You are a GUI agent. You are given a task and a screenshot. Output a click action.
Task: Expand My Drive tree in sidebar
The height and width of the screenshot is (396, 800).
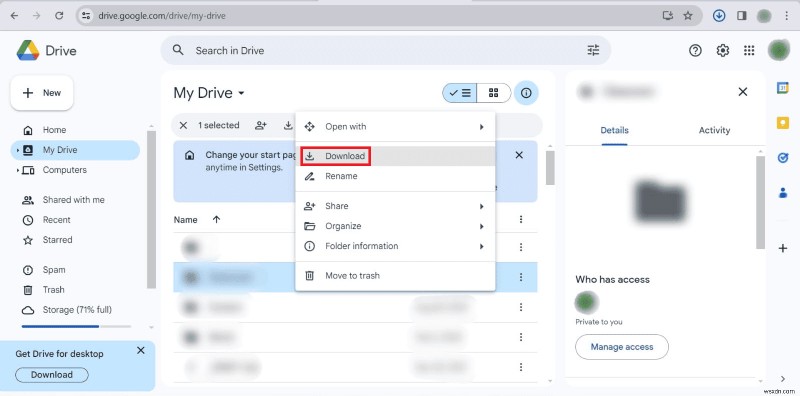[x=18, y=150]
